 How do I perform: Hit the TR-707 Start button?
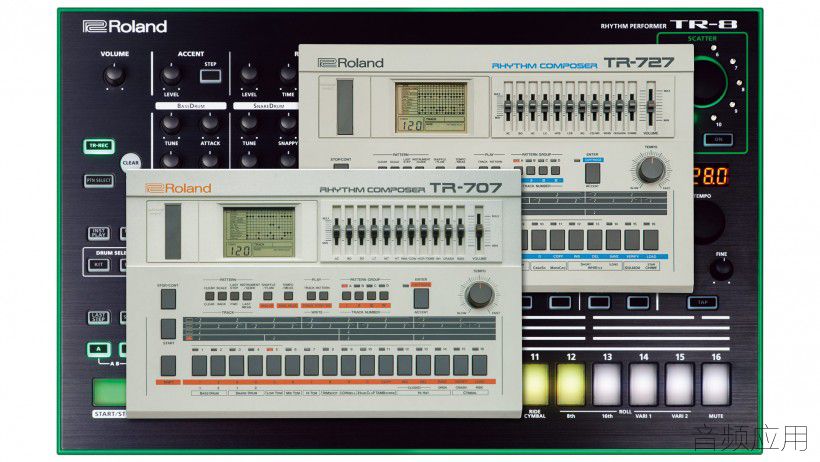point(168,330)
